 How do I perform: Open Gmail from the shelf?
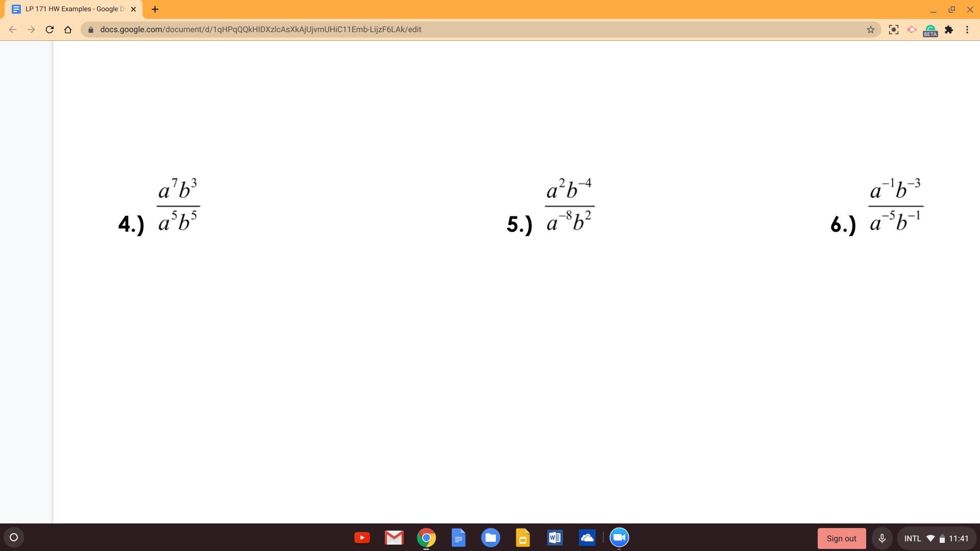(394, 538)
